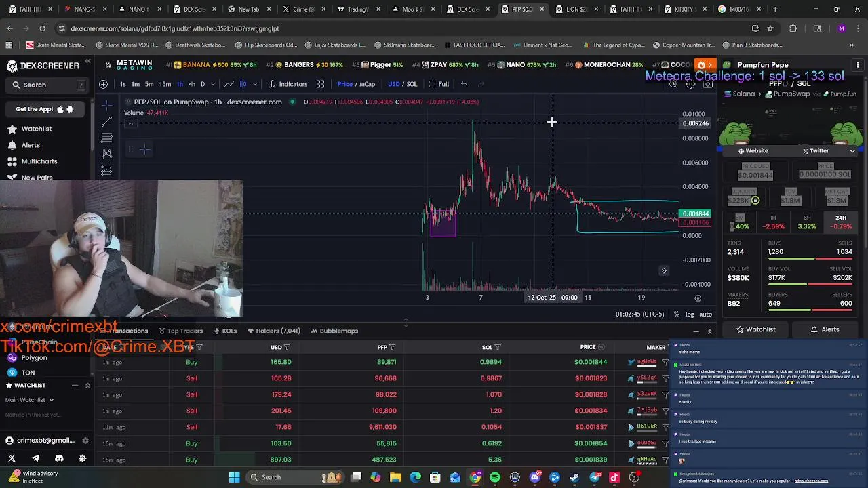Collapse the DEX Screener left sidebar
868x488 pixels.
click(x=87, y=62)
